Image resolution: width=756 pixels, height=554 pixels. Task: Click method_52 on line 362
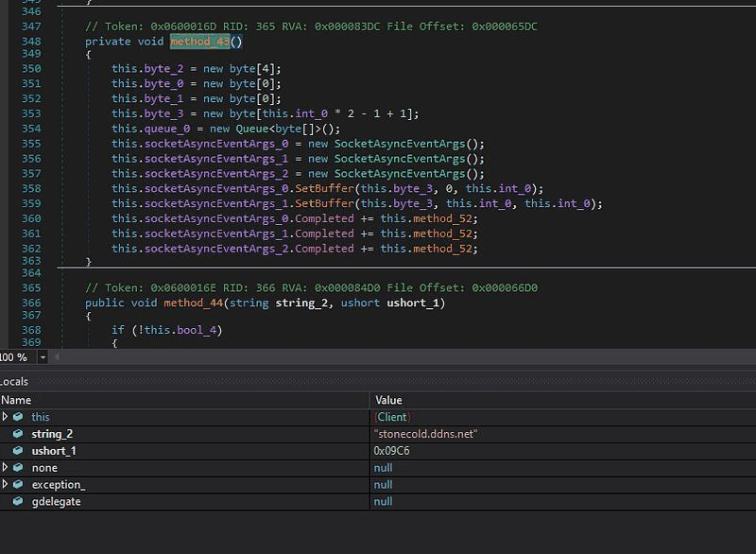point(442,249)
